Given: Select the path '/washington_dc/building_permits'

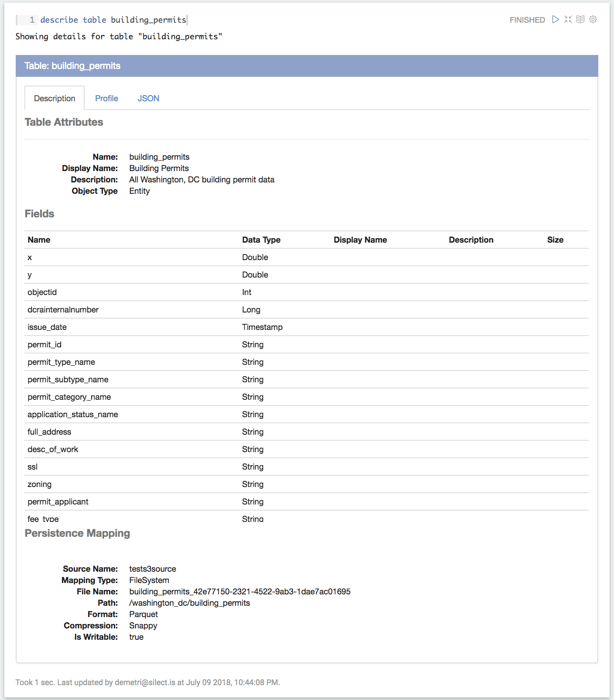Looking at the screenshot, I should [x=190, y=603].
